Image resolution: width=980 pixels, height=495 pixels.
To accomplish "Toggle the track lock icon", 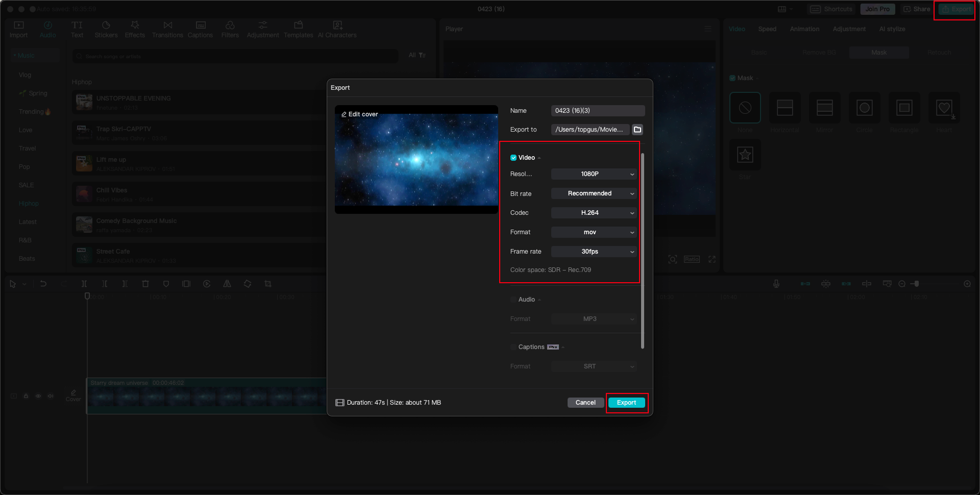I will click(x=26, y=396).
